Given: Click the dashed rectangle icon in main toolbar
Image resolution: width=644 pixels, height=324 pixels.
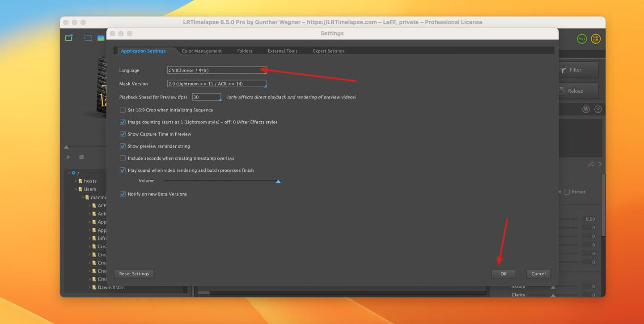Looking at the screenshot, I should [88, 38].
